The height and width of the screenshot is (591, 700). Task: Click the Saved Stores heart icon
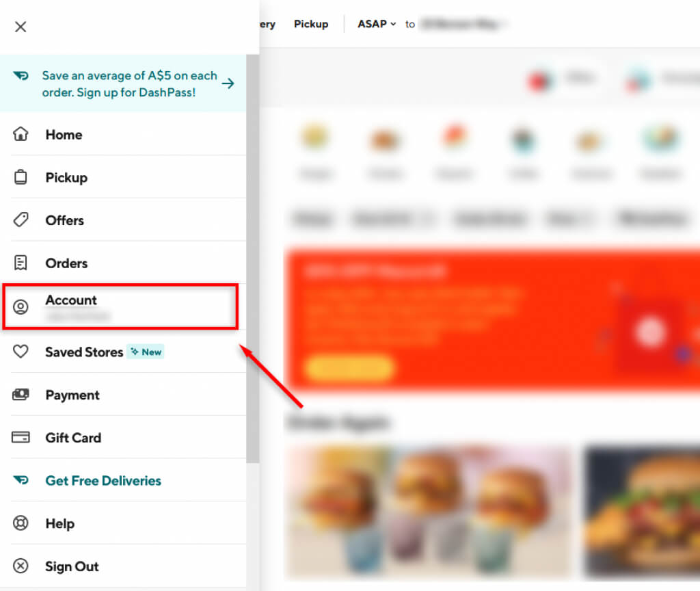21,352
